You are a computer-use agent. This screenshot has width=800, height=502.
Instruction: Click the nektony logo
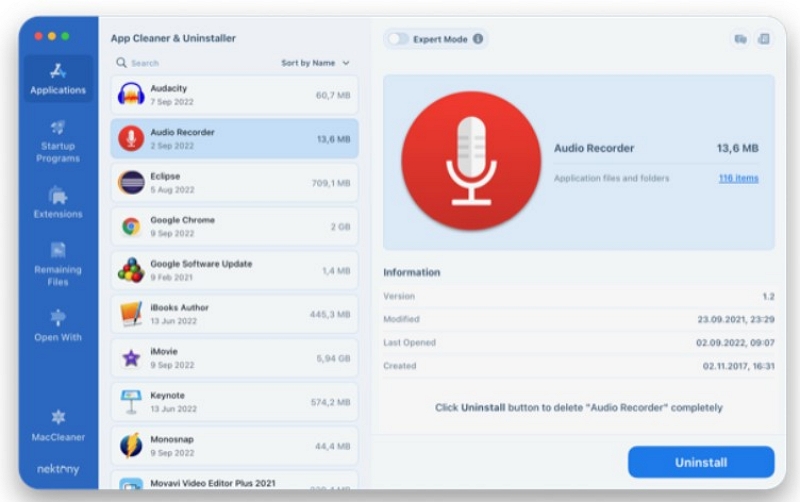(58, 469)
